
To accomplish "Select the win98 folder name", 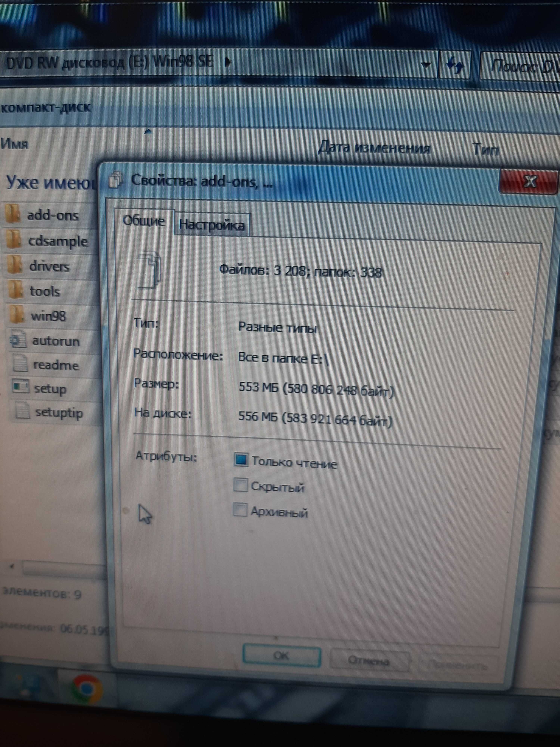I will (48, 316).
